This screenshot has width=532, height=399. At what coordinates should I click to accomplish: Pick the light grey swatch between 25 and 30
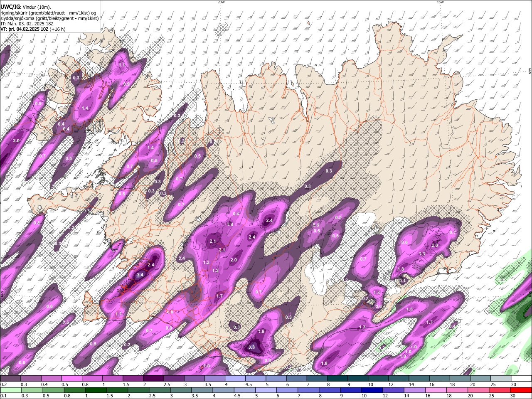click(501, 379)
